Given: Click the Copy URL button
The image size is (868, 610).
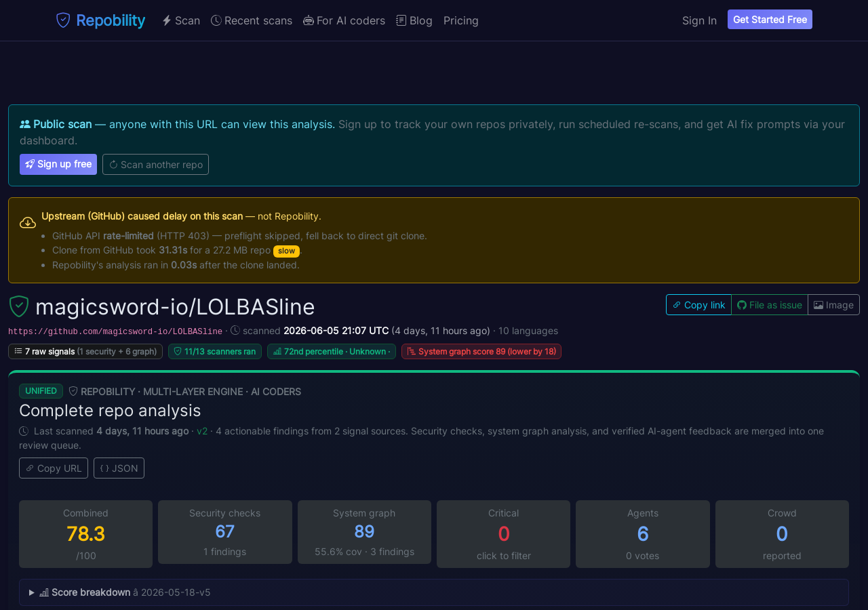Looking at the screenshot, I should (54, 468).
